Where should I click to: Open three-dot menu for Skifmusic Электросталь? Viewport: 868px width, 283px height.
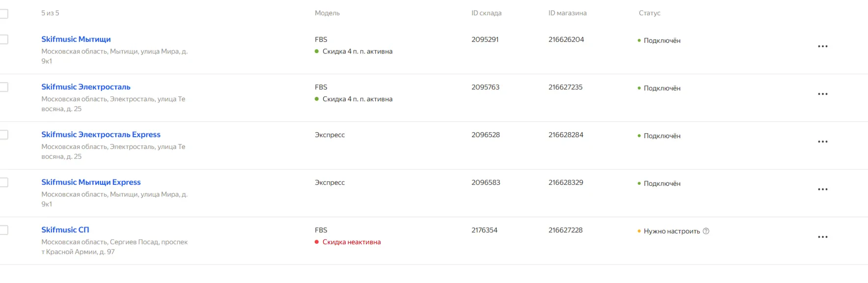pos(822,94)
